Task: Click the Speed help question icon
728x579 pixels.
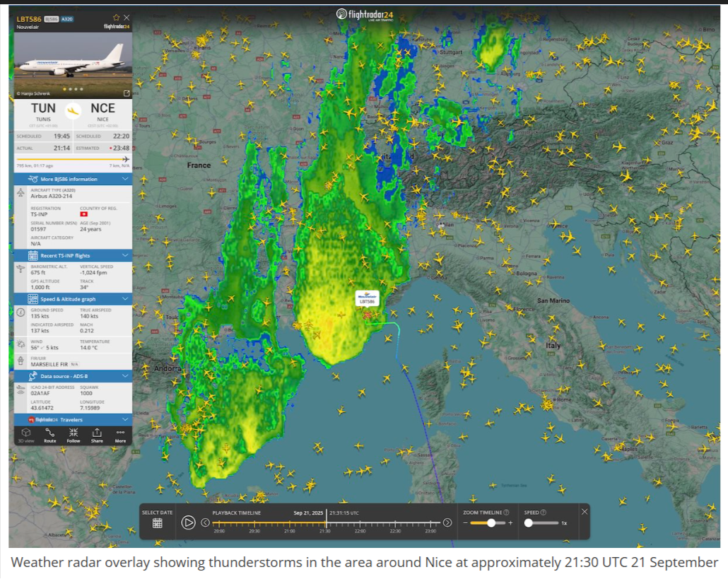Action: pos(544,513)
